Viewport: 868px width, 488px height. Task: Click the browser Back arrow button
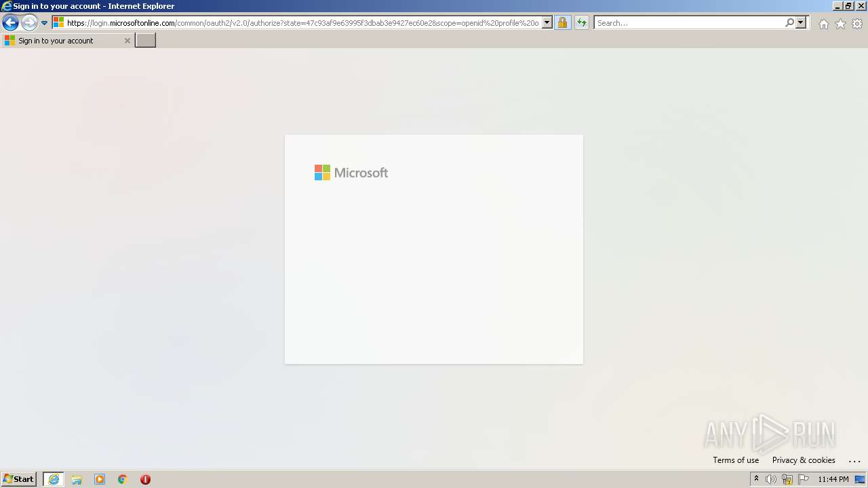pyautogui.click(x=10, y=23)
